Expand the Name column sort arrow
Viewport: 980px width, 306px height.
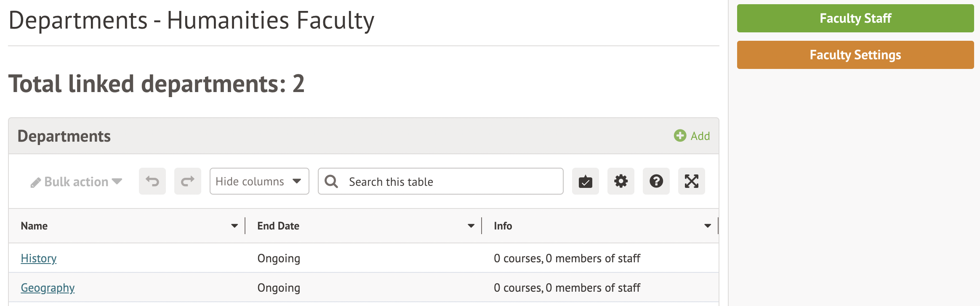click(x=234, y=226)
